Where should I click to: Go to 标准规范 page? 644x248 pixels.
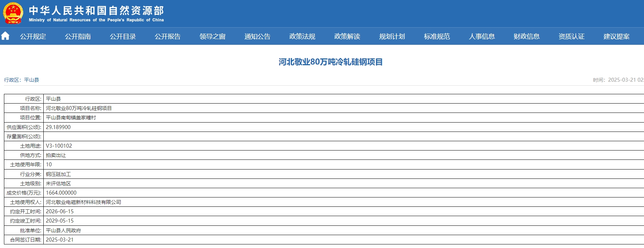pos(437,37)
